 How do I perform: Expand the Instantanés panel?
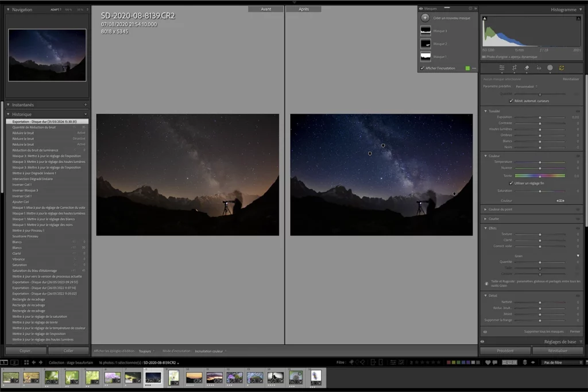tap(8, 105)
